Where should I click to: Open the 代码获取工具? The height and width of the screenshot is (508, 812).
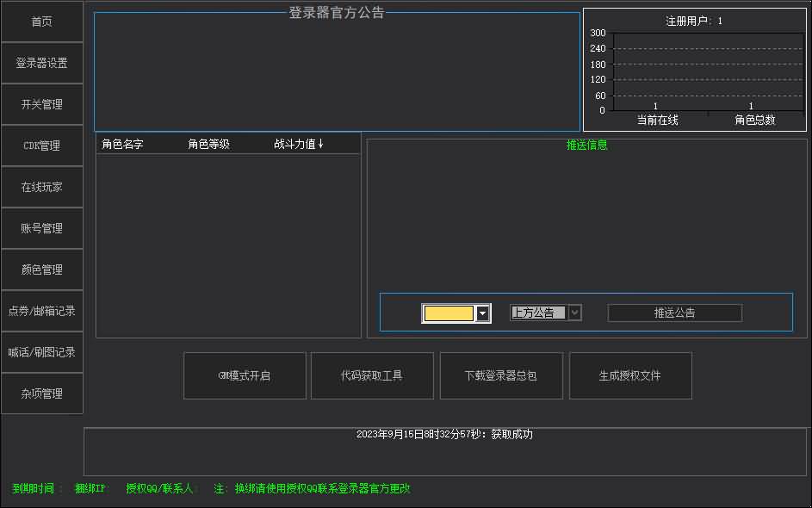pos(372,375)
